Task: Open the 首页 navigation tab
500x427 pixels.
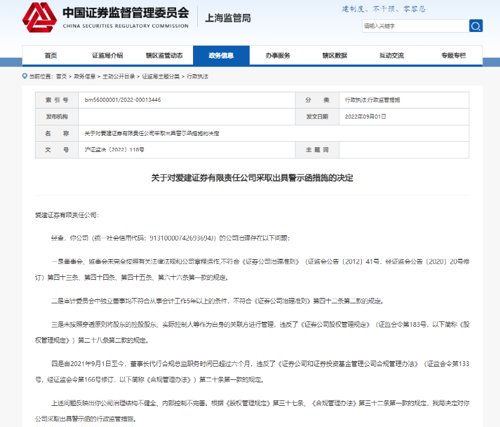Action: [x=51, y=55]
